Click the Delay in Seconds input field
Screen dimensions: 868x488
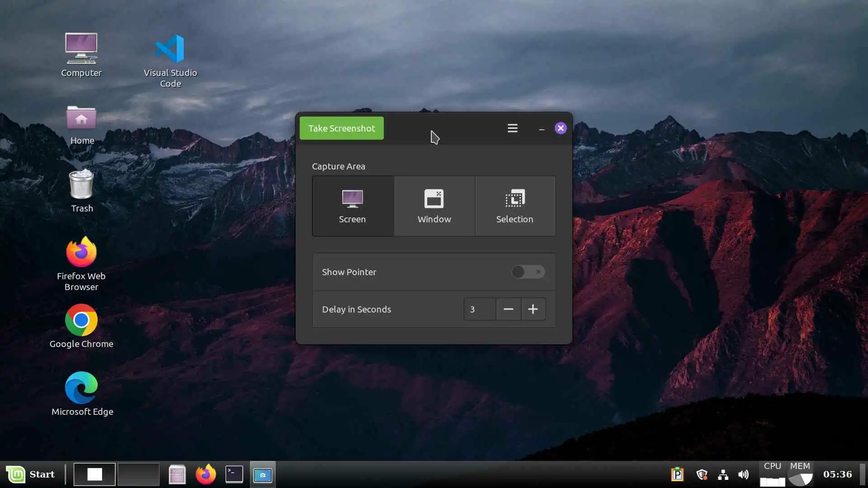(x=479, y=309)
